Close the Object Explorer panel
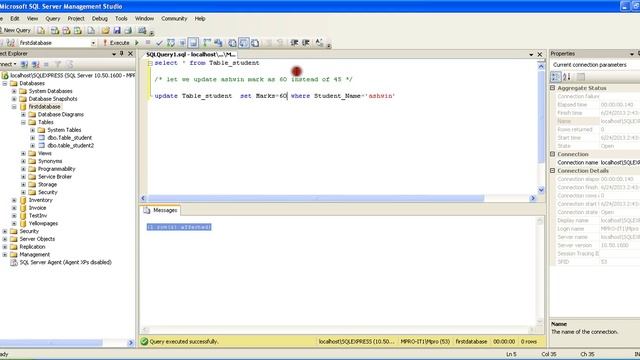Screen dimensions: 640x360 (x=131, y=54)
